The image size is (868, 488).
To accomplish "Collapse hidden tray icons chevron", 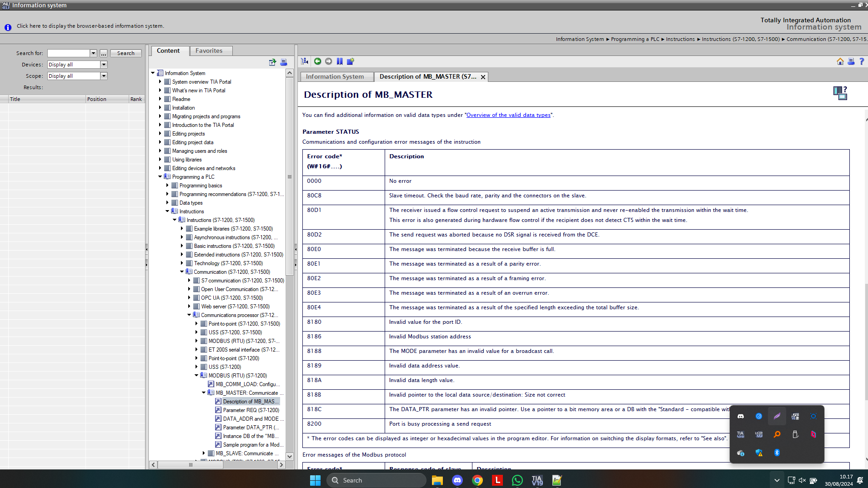I will point(777,480).
